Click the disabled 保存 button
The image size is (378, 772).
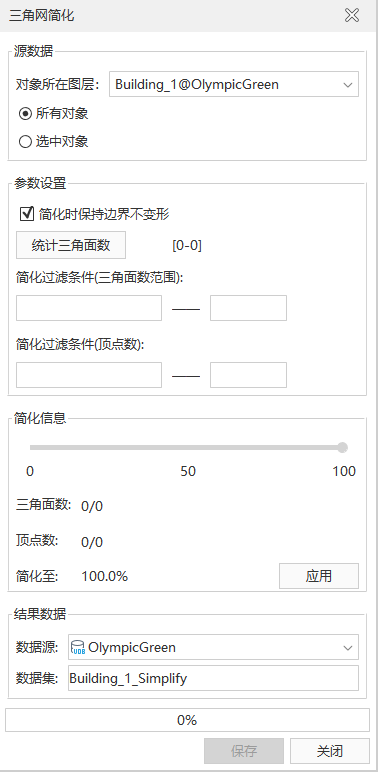click(244, 751)
